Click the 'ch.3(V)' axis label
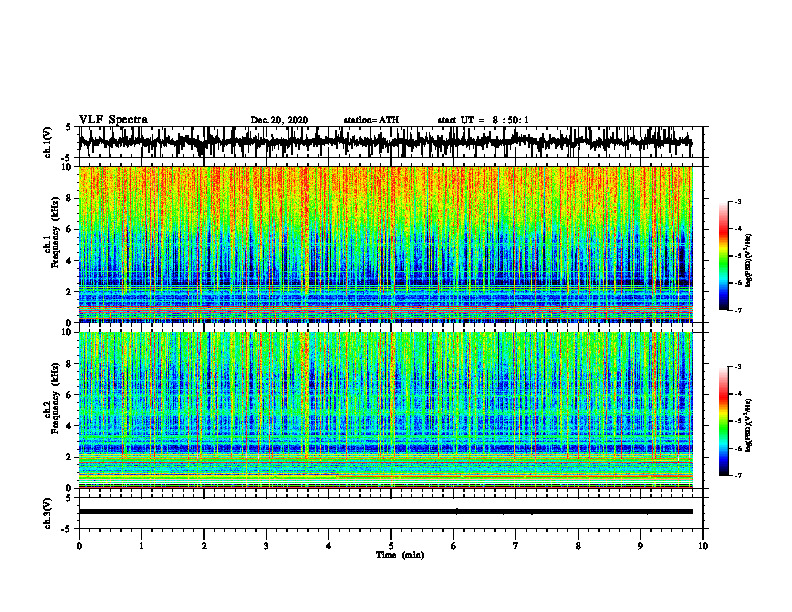 coord(47,514)
